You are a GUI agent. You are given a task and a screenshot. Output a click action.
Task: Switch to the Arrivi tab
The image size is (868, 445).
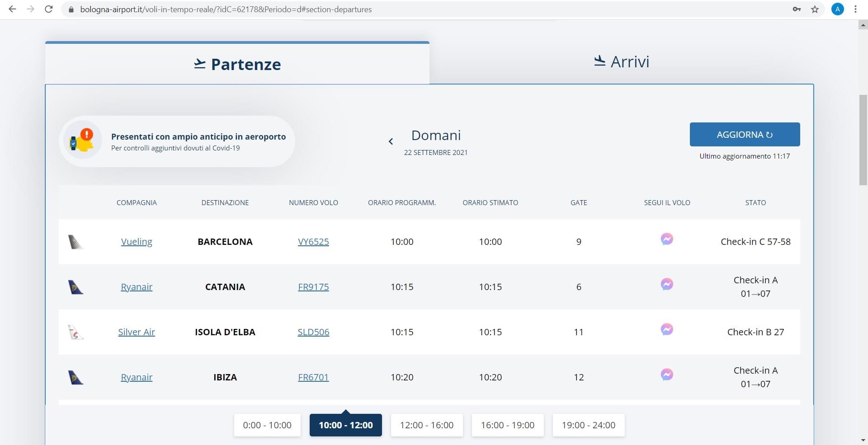coord(621,62)
